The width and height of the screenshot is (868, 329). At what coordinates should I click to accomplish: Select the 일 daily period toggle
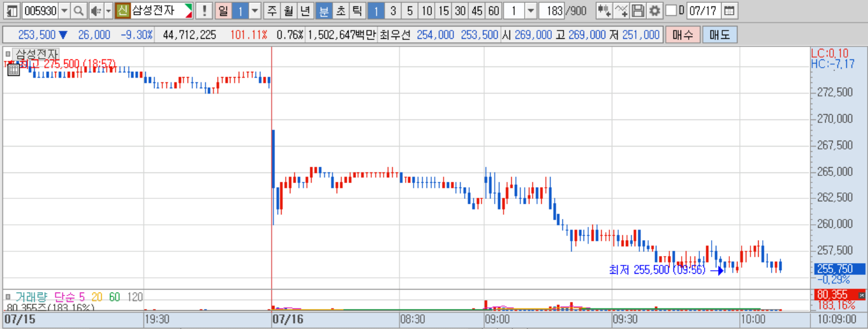[x=223, y=11]
